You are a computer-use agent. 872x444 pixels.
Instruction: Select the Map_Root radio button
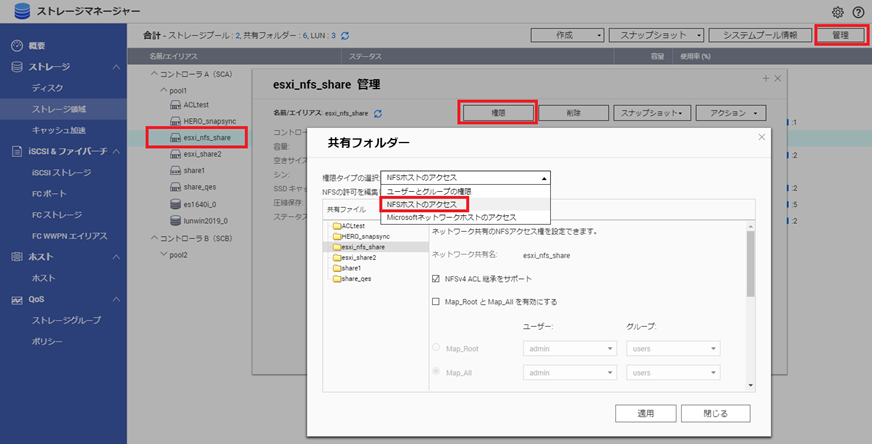pos(435,348)
